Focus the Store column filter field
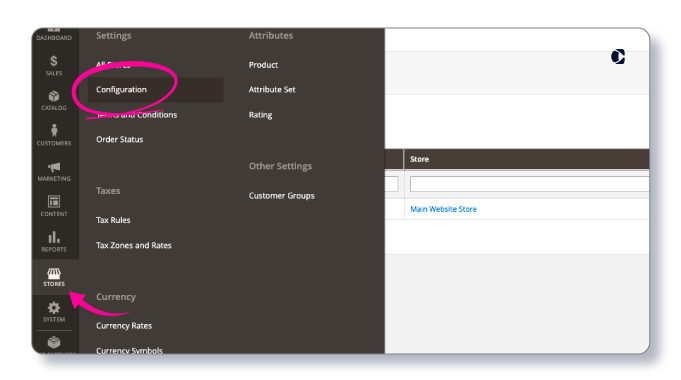Screen dimensions: 681x380 [529, 184]
